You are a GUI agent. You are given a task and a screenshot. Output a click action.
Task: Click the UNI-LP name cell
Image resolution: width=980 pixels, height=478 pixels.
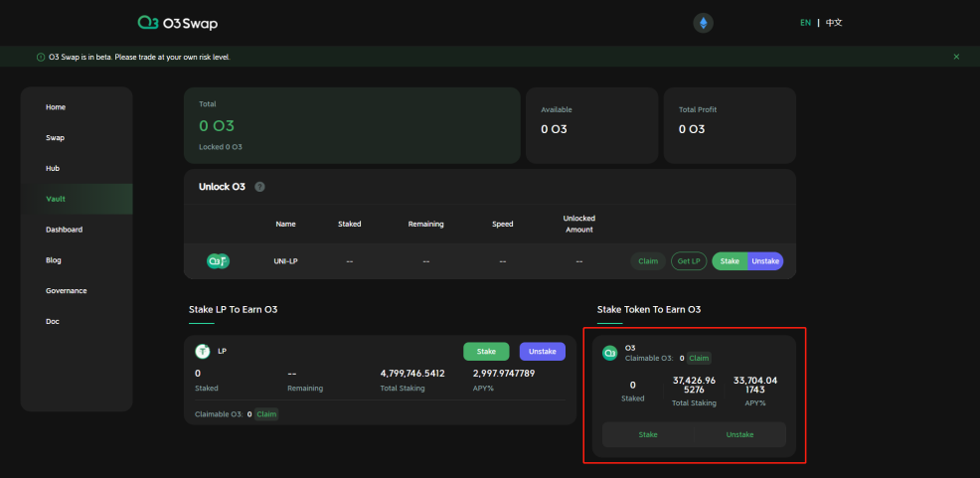pyautogui.click(x=285, y=261)
